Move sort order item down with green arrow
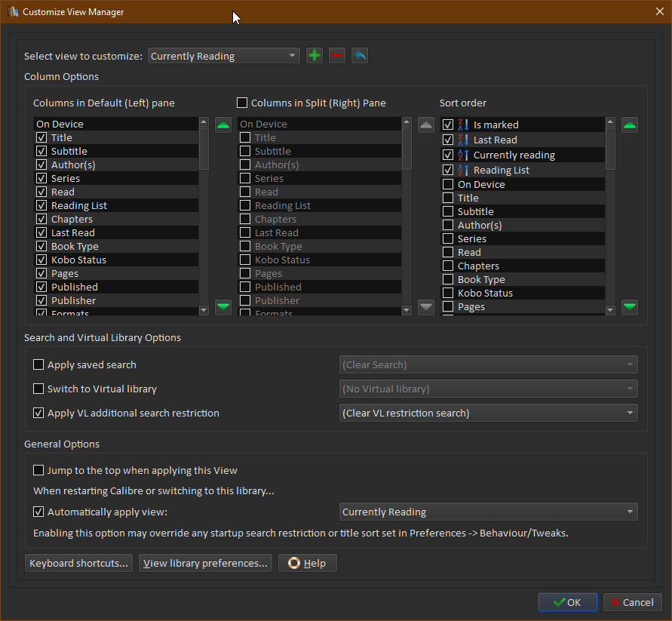Screen dimensions: 672x621 click(x=629, y=306)
